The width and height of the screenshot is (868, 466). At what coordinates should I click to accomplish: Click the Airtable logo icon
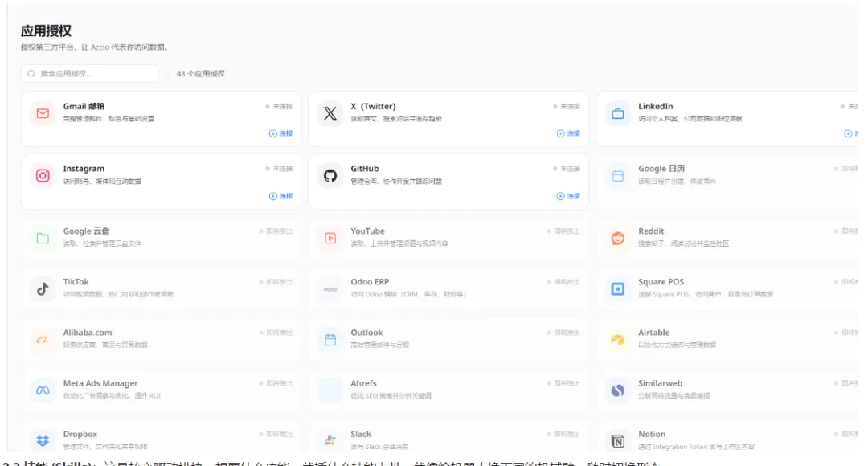pyautogui.click(x=618, y=340)
